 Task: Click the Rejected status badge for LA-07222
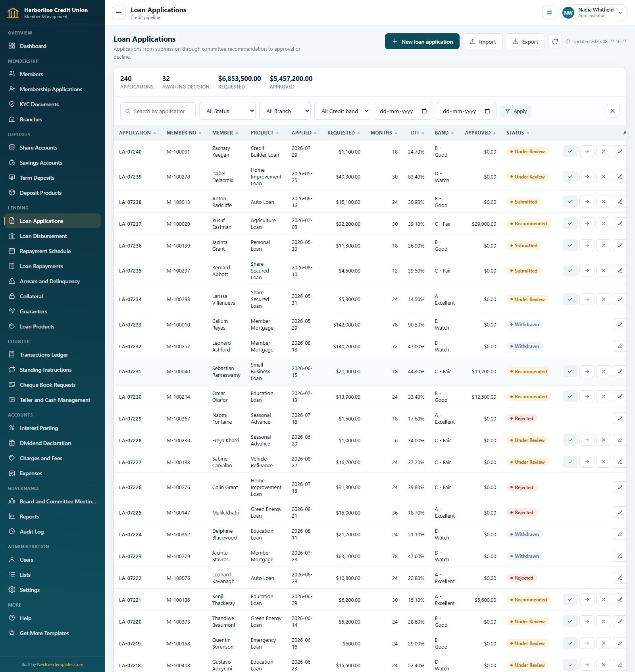pos(521,578)
